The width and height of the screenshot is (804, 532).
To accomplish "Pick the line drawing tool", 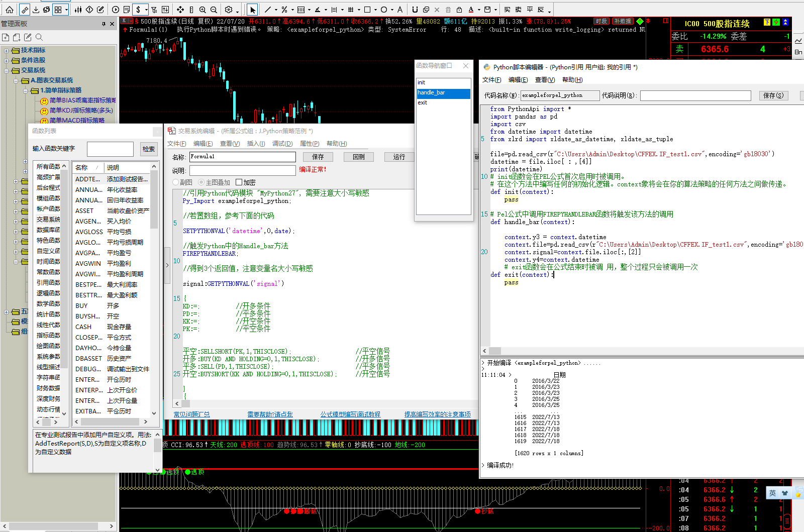I will (268, 10).
